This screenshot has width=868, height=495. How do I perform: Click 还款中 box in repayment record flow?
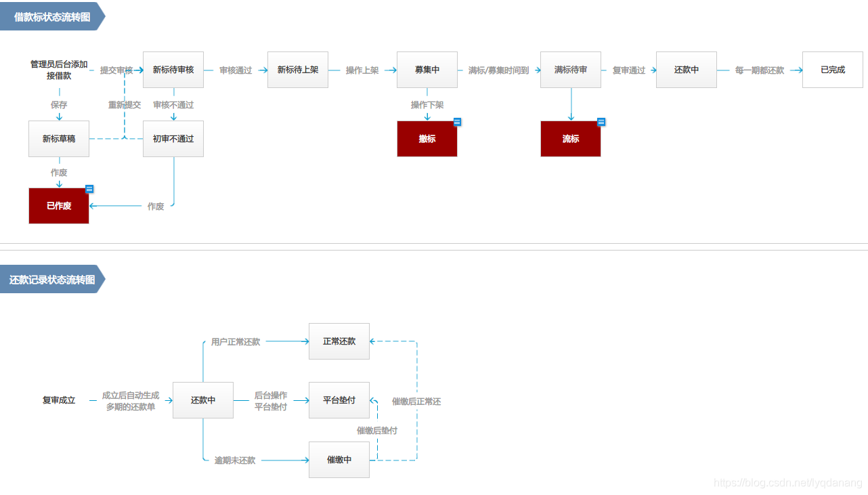(203, 400)
